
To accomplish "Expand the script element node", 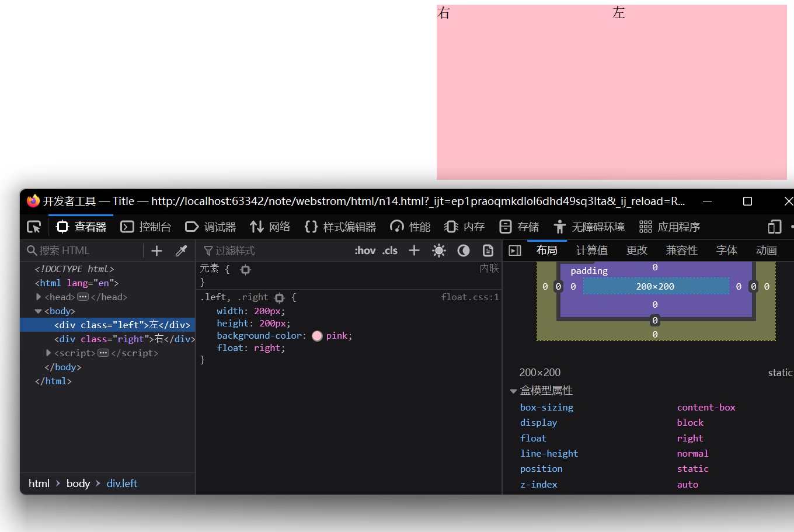I will tap(48, 353).
